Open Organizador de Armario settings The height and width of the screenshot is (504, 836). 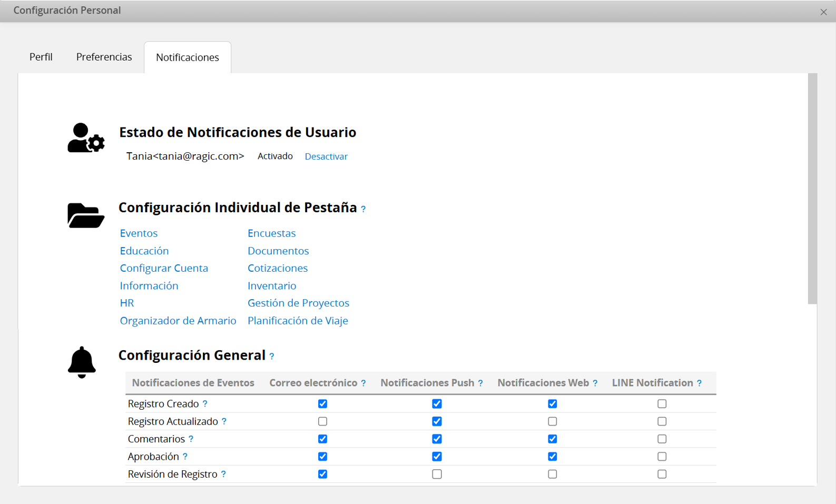178,321
